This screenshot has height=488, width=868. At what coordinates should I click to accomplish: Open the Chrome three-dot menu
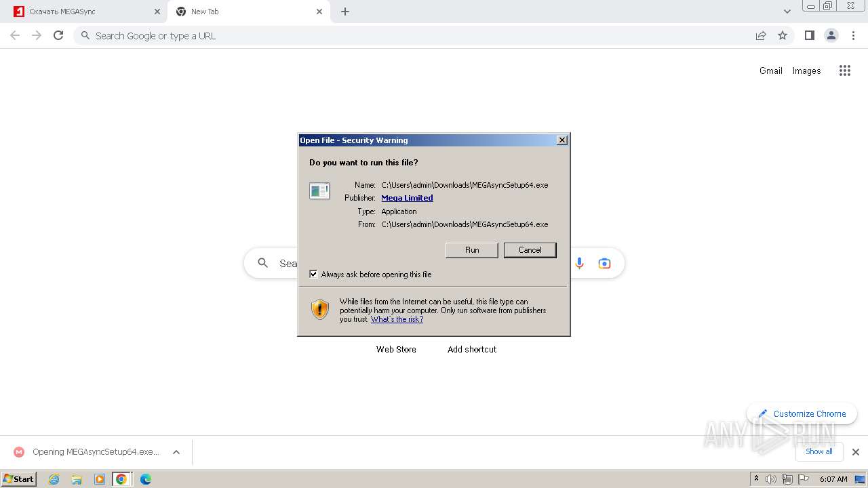(x=853, y=36)
